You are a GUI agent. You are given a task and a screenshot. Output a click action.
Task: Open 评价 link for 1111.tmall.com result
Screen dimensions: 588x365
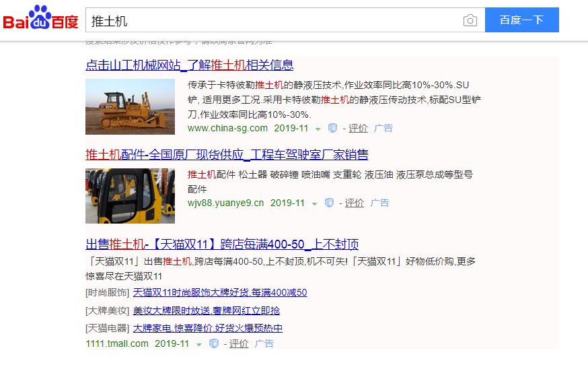tap(239, 343)
